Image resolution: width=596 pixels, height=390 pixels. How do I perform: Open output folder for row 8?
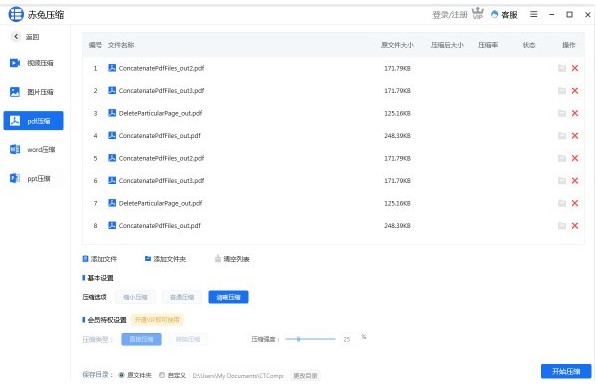[562, 225]
